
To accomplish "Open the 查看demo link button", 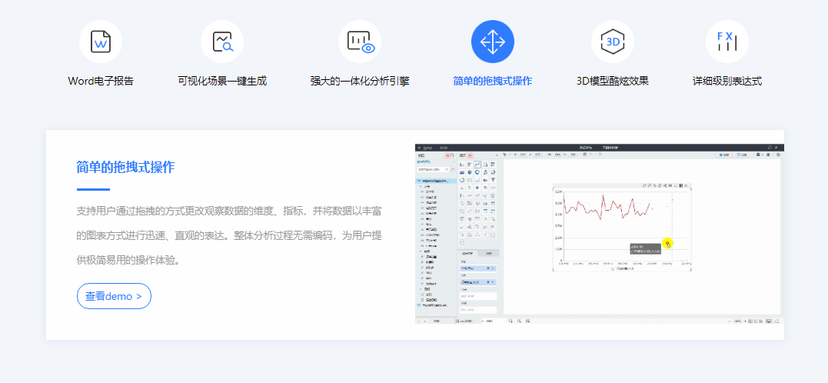I will pos(114,296).
